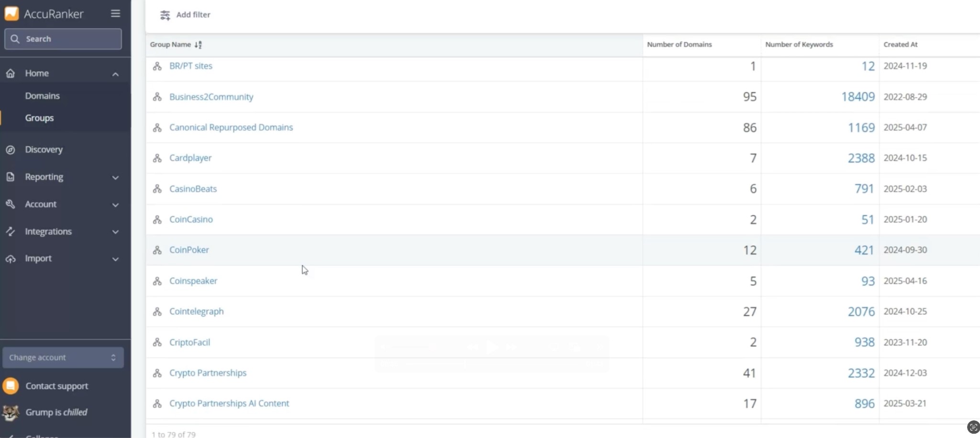Click the Reporting document icon

tap(11, 177)
